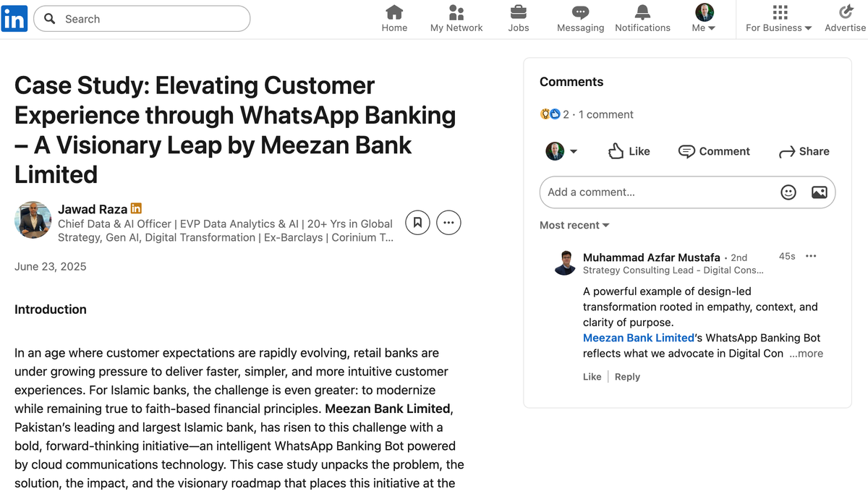Click the LinkedIn logo
This screenshot has width=868, height=494.
[14, 19]
